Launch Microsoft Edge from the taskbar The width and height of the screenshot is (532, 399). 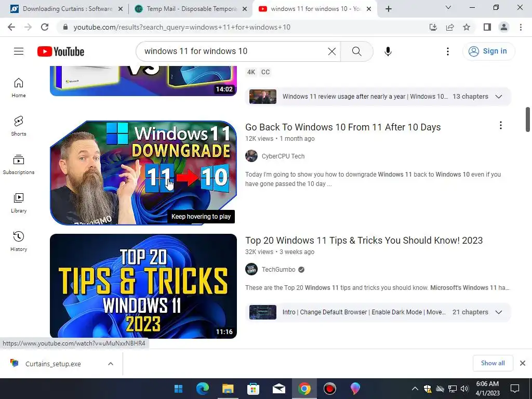(x=203, y=389)
